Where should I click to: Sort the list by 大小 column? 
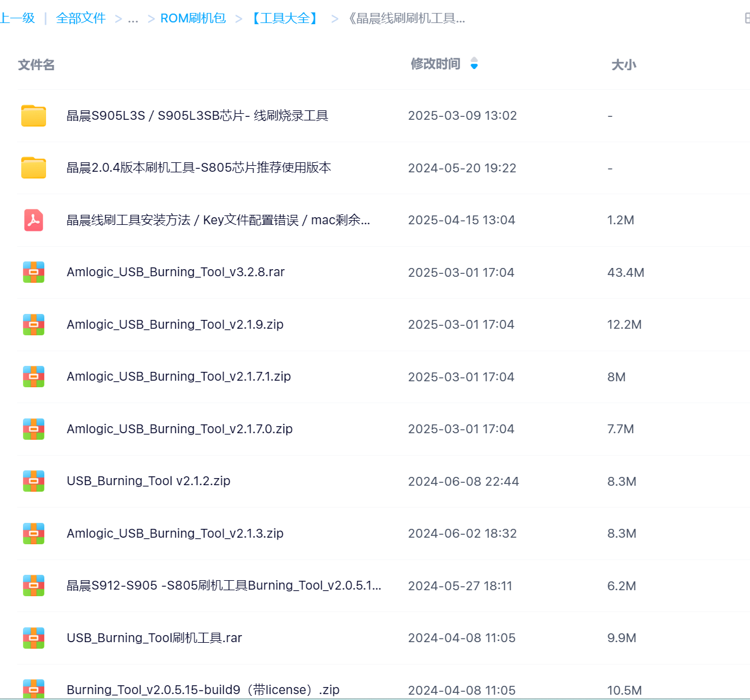[x=623, y=65]
